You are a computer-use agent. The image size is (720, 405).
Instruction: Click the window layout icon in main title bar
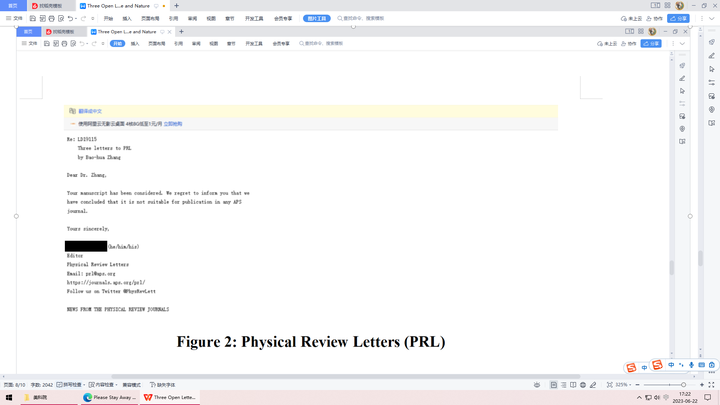pyautogui.click(x=655, y=6)
